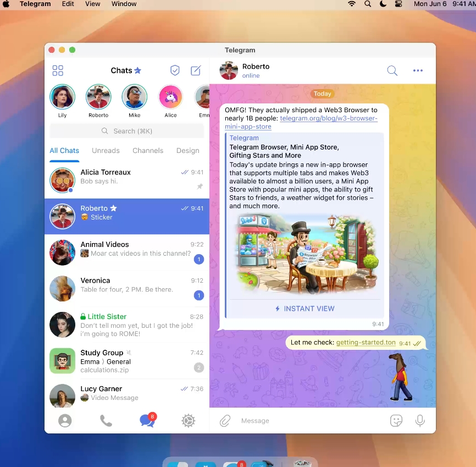View Lily's story thumbnail

click(62, 97)
